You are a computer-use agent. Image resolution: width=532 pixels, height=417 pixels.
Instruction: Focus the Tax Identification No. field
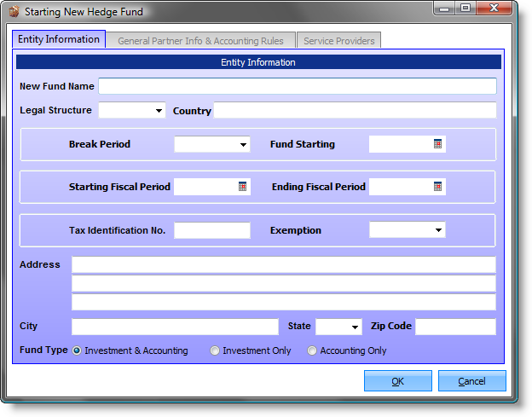click(x=212, y=230)
